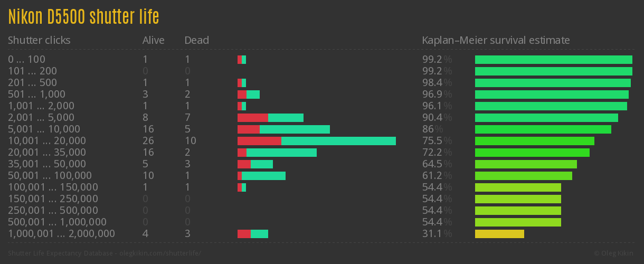Click the '1,000,001 … 2,000,000' row label

61,234
